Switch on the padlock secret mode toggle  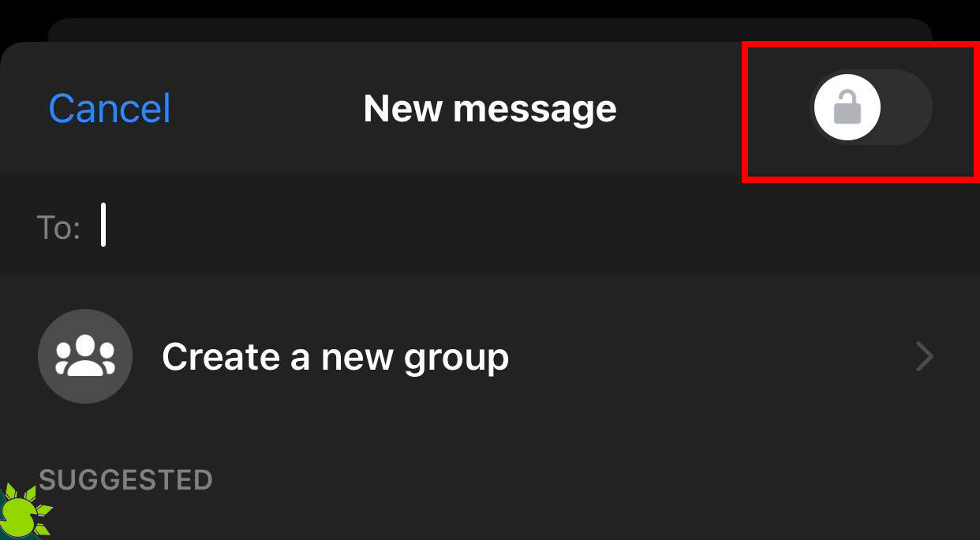tap(871, 107)
